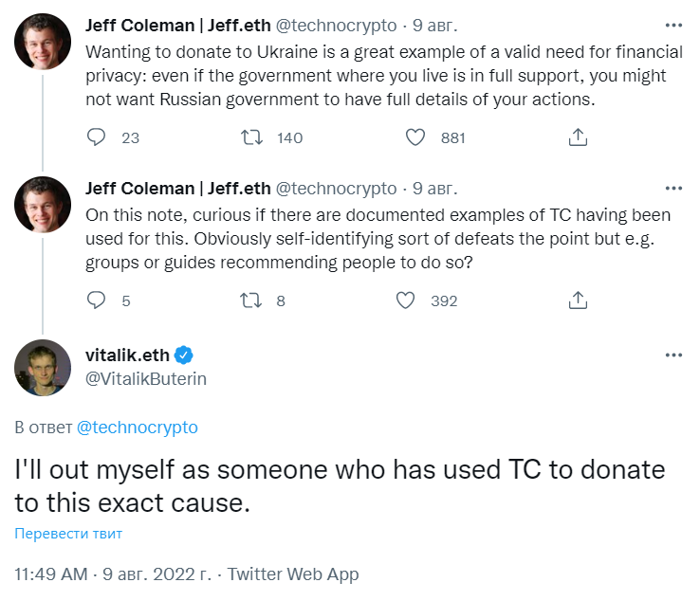Open Jeff Coleman's avatar on second tweet
Screen dimensions: 700x601
pos(43,204)
